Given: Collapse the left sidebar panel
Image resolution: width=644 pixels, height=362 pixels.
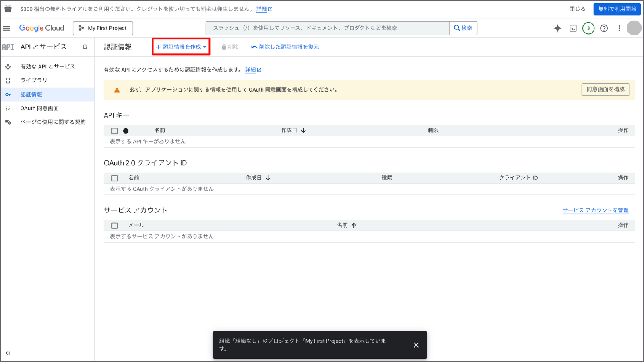Looking at the screenshot, I should pyautogui.click(x=8, y=353).
